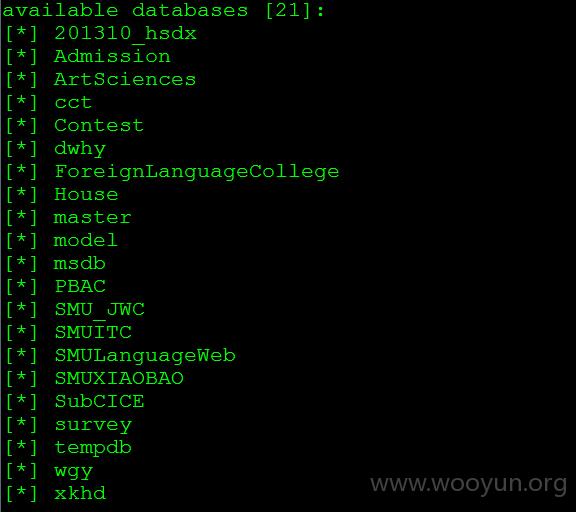The height and width of the screenshot is (512, 576).
Task: Click the 201310_hsdx database entry
Action: pyautogui.click(x=125, y=35)
